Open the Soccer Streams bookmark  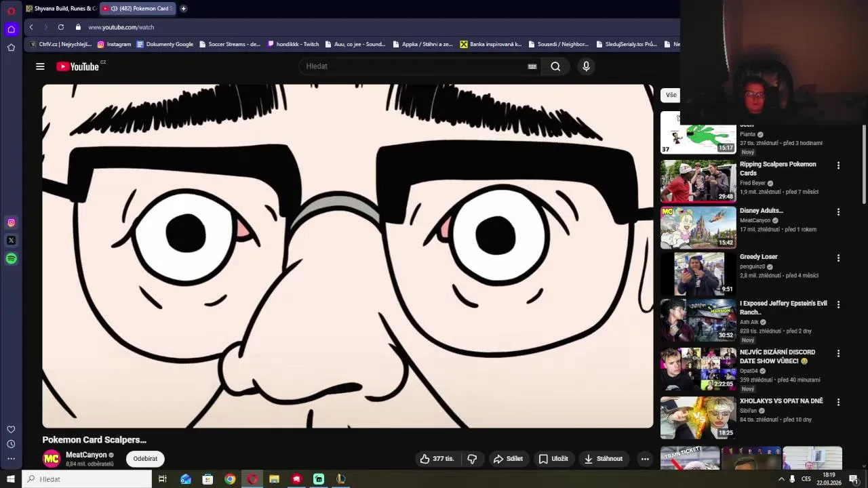pyautogui.click(x=229, y=44)
